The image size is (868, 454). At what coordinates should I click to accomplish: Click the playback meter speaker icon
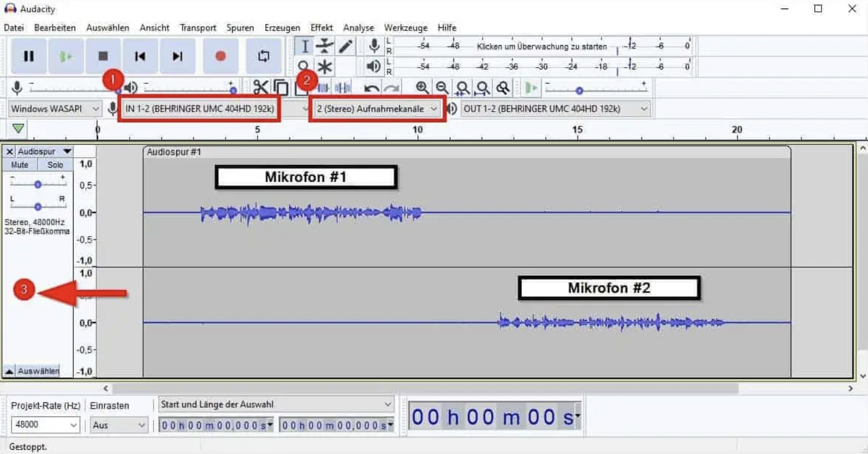tap(373, 67)
